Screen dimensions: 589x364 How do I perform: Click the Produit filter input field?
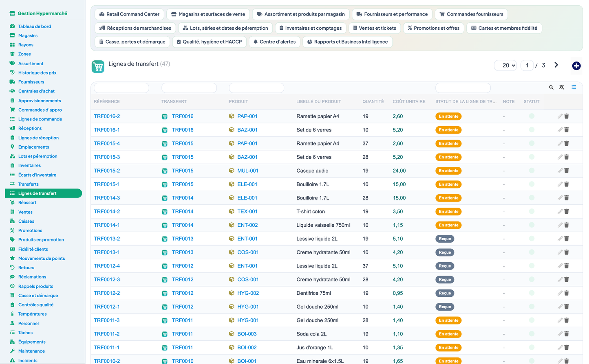click(x=256, y=88)
